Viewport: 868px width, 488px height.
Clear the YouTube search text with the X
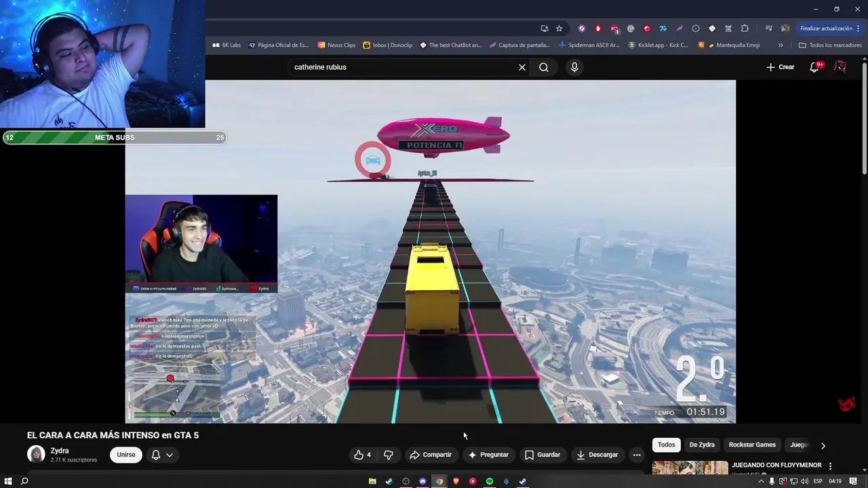pyautogui.click(x=521, y=67)
